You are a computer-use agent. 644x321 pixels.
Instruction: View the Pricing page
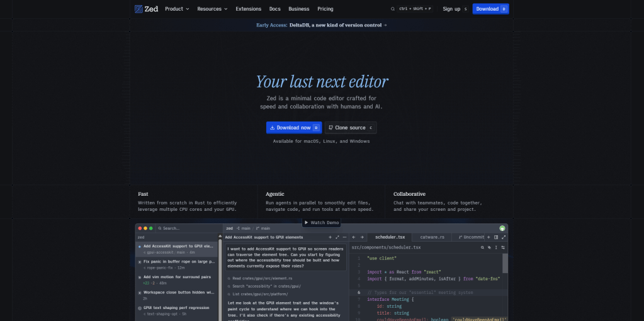(325, 9)
